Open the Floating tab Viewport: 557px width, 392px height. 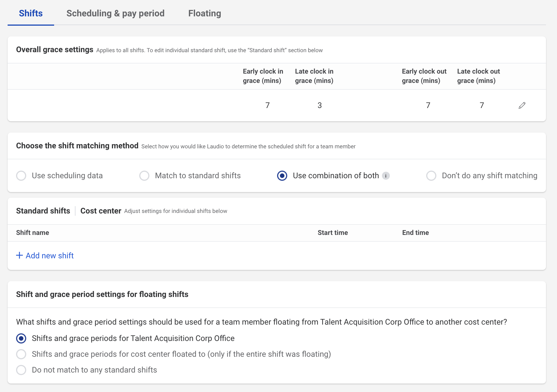click(x=205, y=13)
